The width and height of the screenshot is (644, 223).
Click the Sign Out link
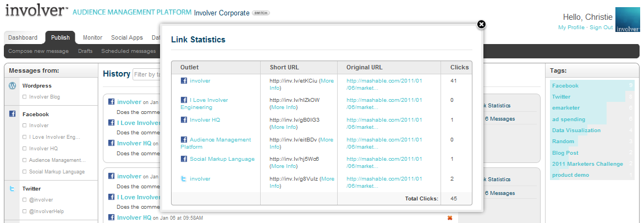coord(601,27)
